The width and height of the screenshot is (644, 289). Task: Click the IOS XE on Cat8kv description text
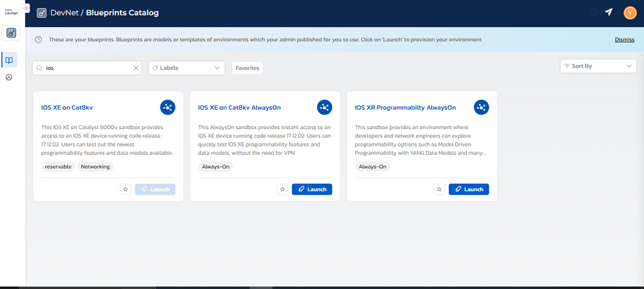click(108, 140)
